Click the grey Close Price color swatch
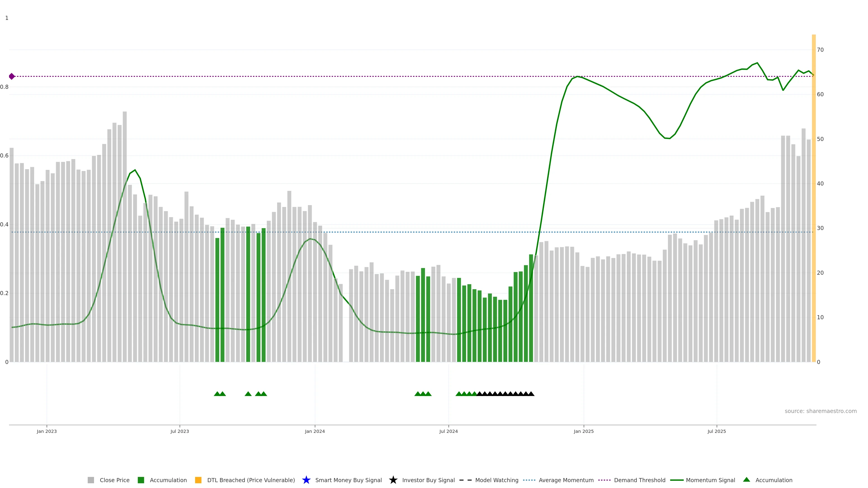Viewport: 868px width, 488px height. [x=91, y=480]
